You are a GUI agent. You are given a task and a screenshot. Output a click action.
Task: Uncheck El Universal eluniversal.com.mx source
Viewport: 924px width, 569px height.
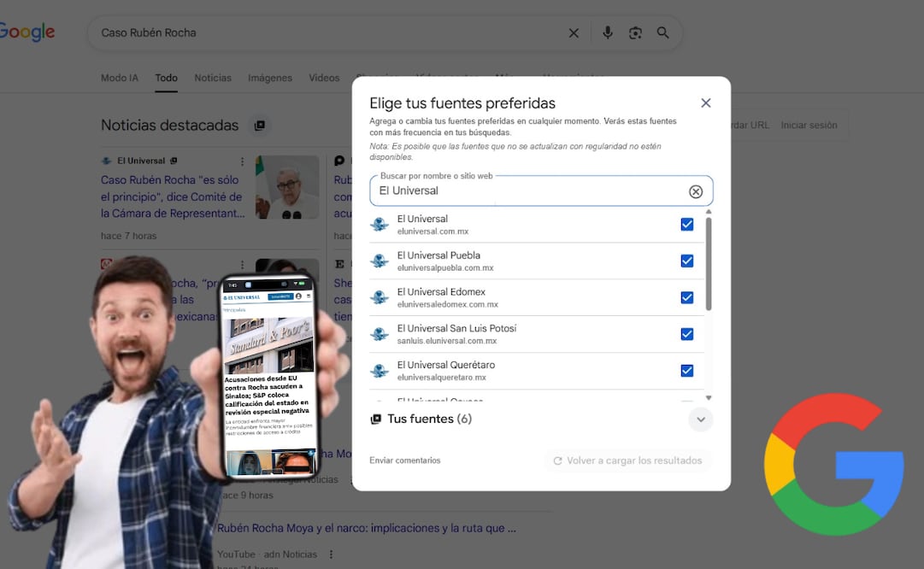tap(687, 225)
